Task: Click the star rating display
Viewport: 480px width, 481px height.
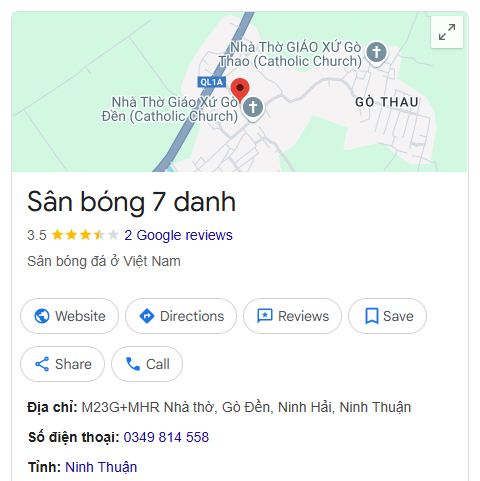Action: pyautogui.click(x=85, y=235)
